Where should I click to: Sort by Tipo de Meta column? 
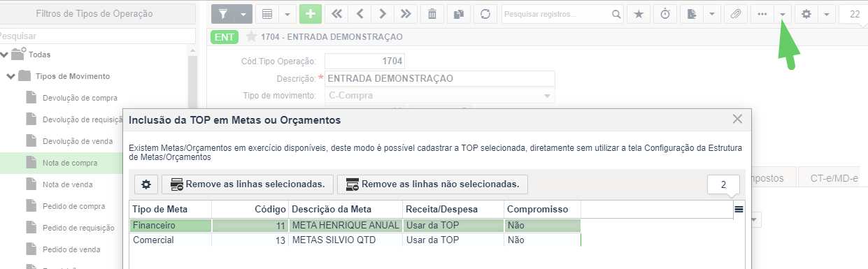pyautogui.click(x=171, y=210)
